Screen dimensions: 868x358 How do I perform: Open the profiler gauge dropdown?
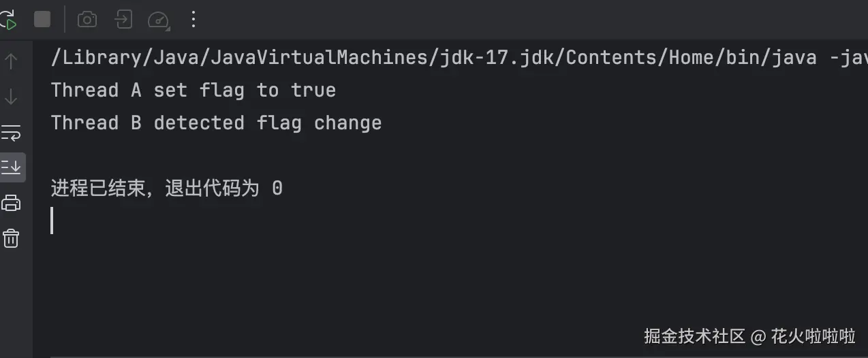tap(159, 19)
